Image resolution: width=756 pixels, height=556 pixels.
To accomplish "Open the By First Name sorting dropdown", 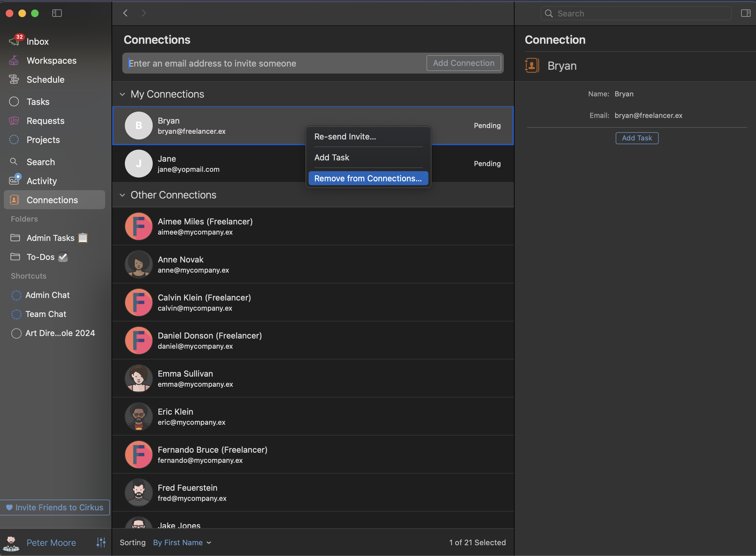I will (182, 542).
